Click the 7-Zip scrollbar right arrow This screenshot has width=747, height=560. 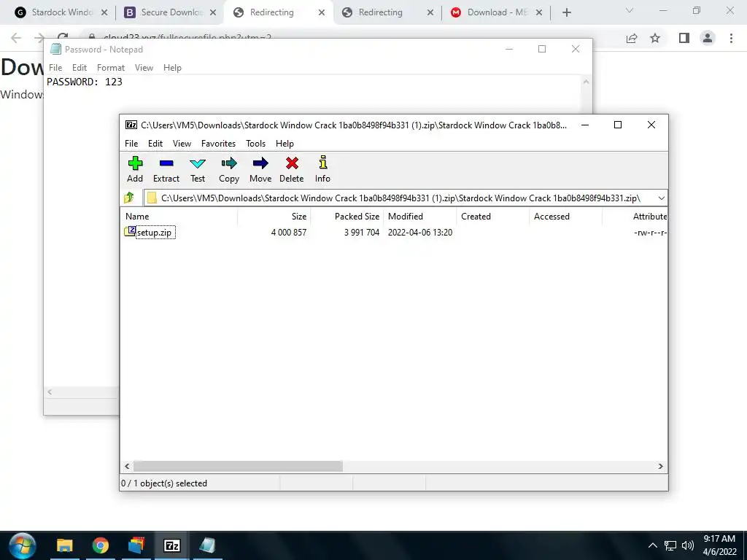pos(660,466)
